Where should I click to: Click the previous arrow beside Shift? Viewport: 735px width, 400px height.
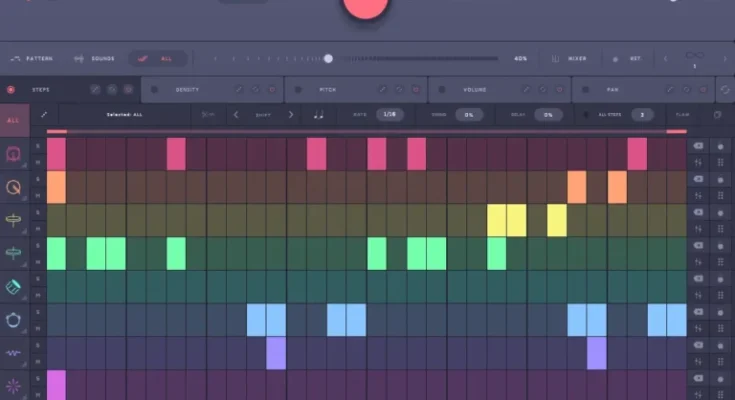236,115
